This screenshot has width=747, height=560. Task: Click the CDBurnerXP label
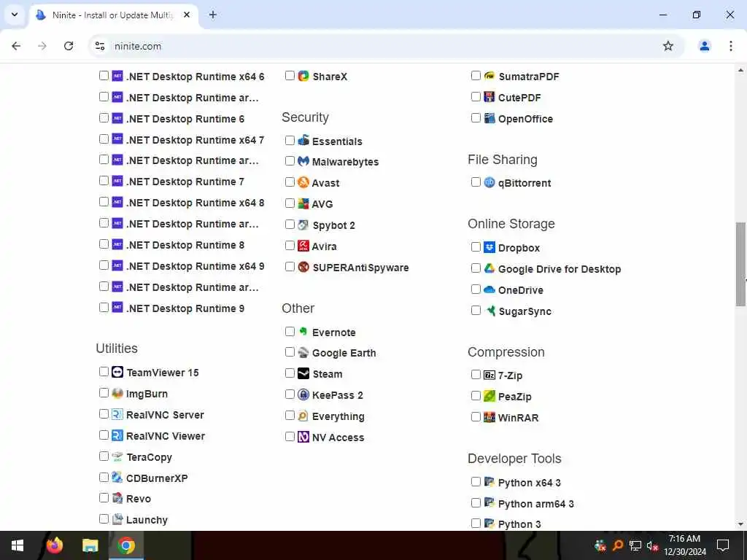pyautogui.click(x=157, y=478)
